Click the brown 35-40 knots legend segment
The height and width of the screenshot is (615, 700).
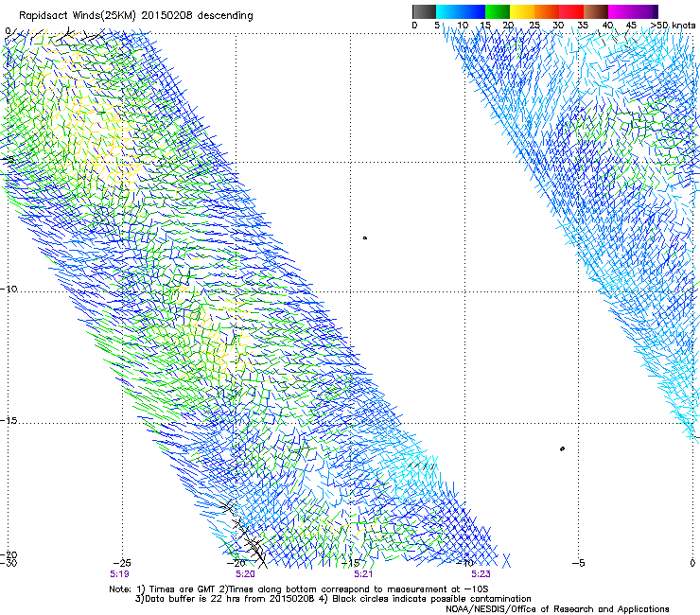pos(596,11)
